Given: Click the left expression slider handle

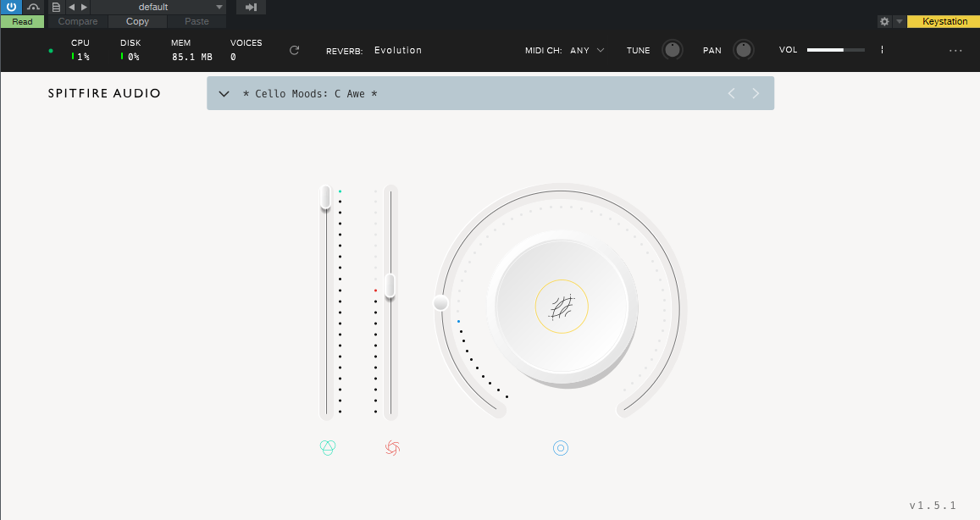Looking at the screenshot, I should pos(325,196).
